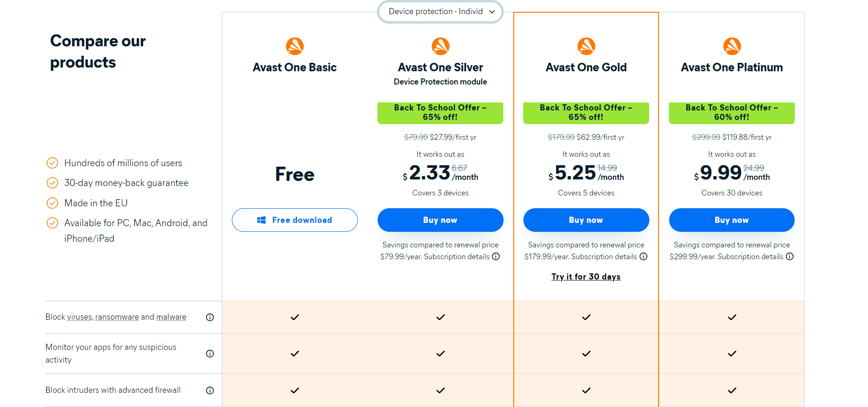
Task: Open the Device protection dropdown selector
Action: 440,12
